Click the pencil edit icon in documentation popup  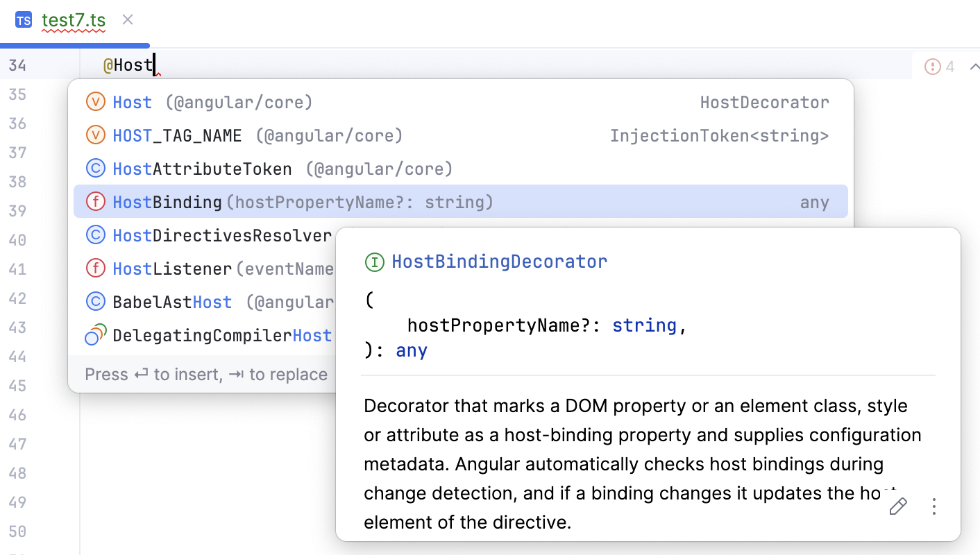[897, 506]
